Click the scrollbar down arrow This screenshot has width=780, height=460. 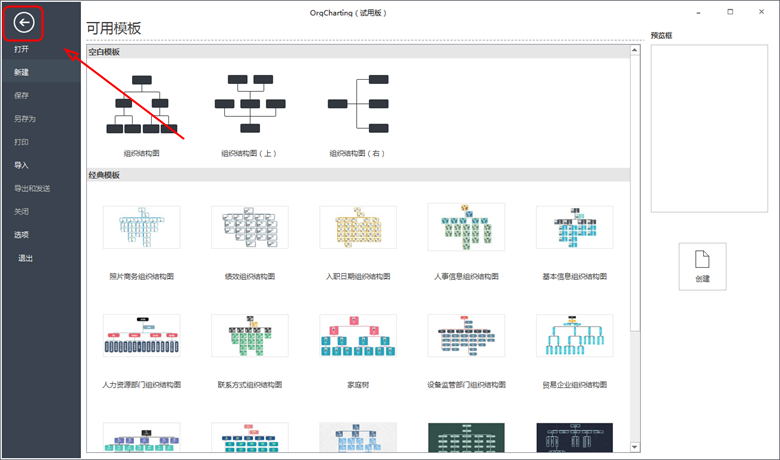(635, 447)
